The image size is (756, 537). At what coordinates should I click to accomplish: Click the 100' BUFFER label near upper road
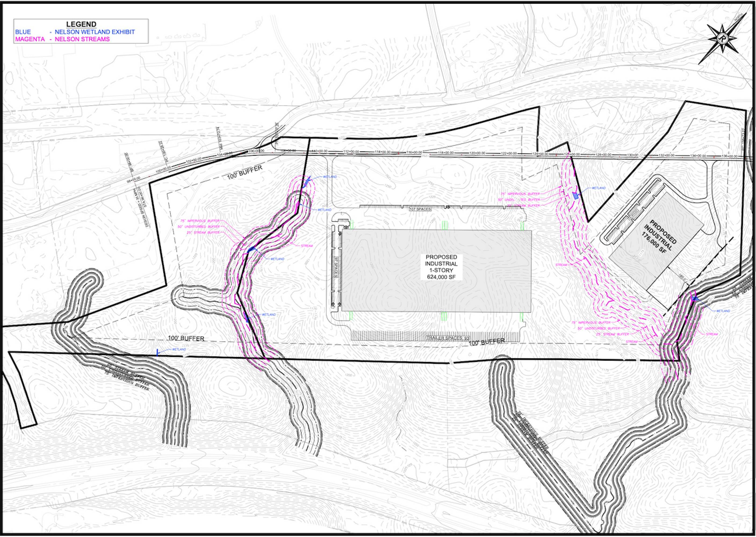[x=244, y=173]
